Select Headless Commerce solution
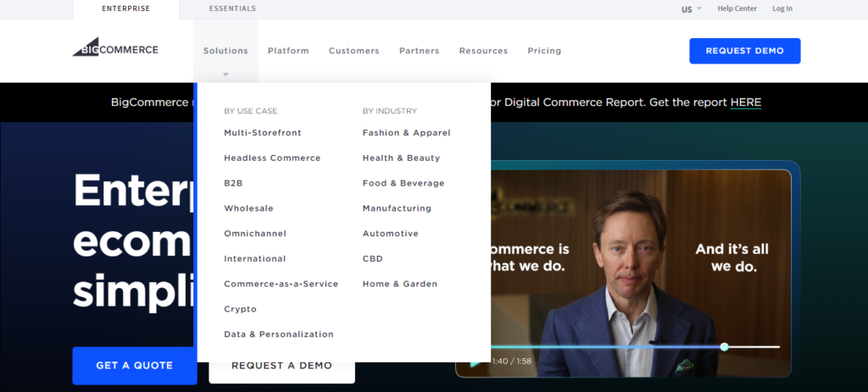 point(272,158)
